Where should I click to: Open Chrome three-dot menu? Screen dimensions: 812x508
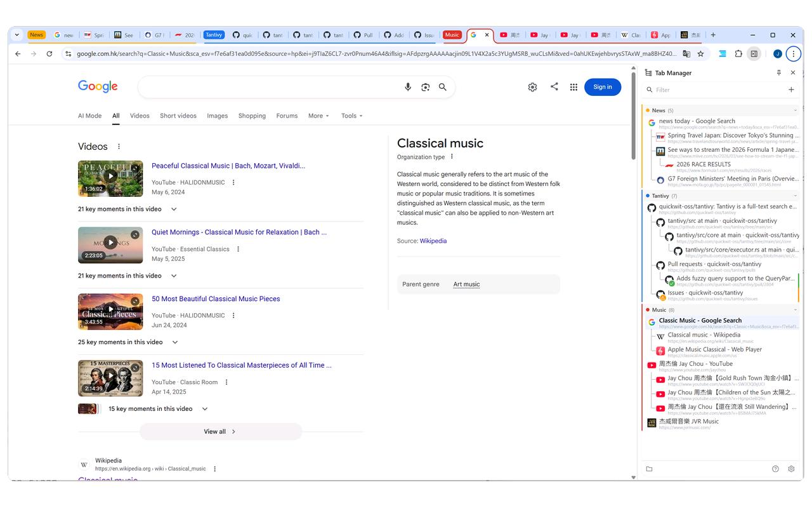tap(793, 54)
